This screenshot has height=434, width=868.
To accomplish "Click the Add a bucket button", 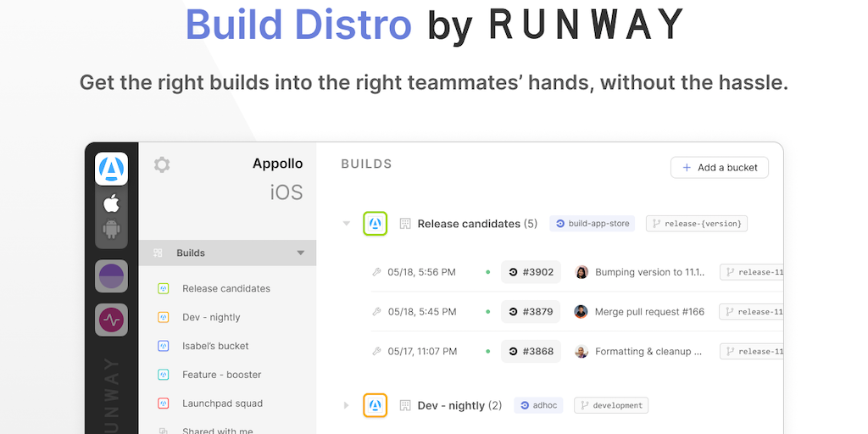I will coord(720,168).
